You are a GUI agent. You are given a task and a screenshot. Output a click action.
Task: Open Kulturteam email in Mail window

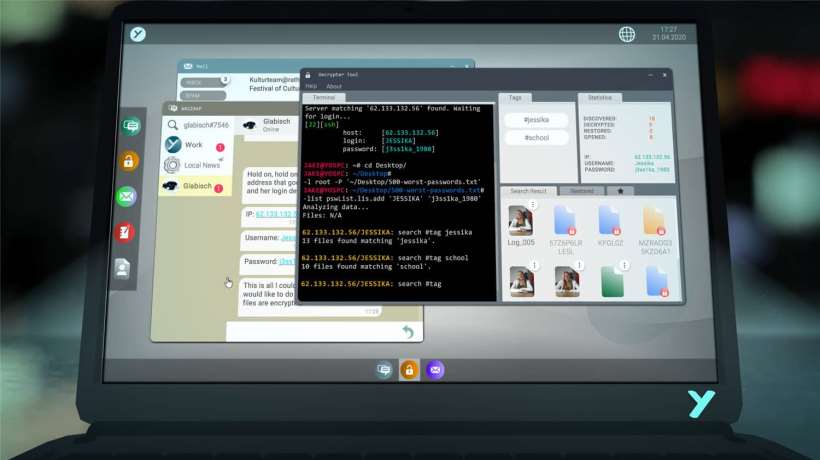(x=273, y=84)
